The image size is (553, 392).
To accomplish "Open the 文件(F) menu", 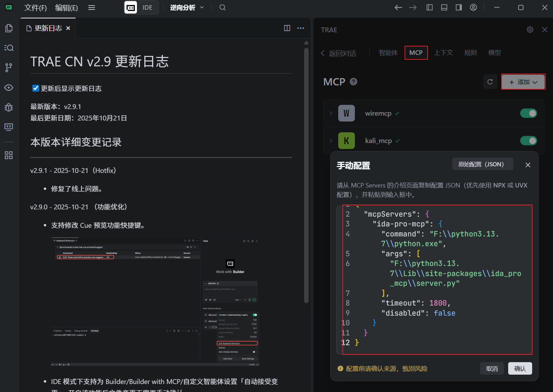I will click(x=35, y=8).
